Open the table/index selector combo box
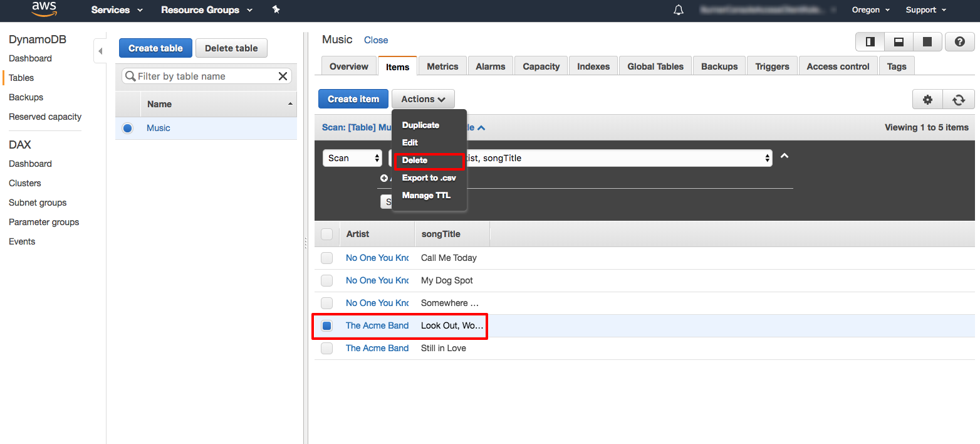Screen dimensions: 980x444 [x=580, y=158]
